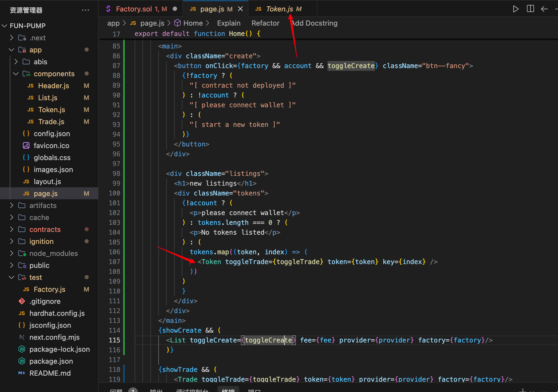Click the List component on line 115
This screenshot has width=558, height=392.
(x=178, y=340)
